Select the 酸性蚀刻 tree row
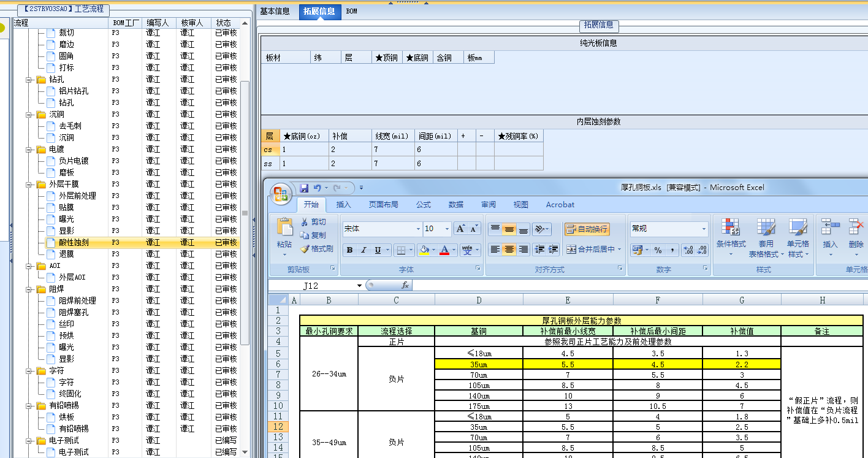 (126, 242)
